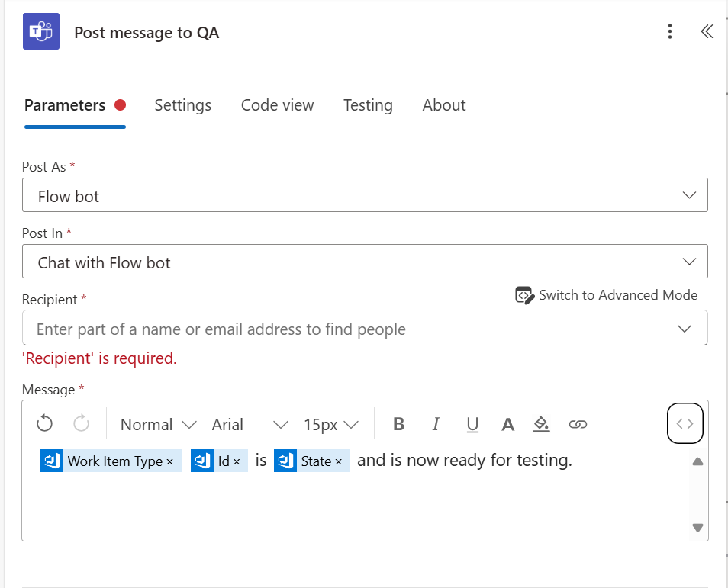The width and height of the screenshot is (728, 588).
Task: Open the Normal paragraph style dropdown
Action: [x=158, y=425]
